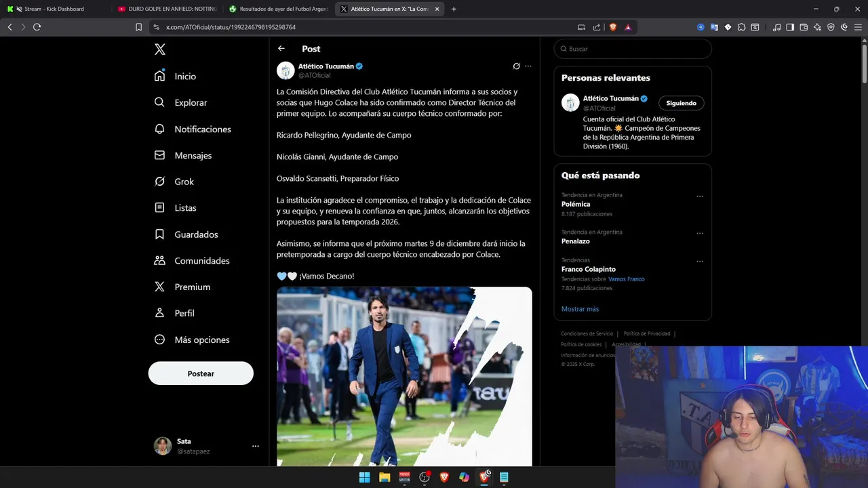Click the Sata profile avatar
The height and width of the screenshot is (488, 868).
click(x=163, y=446)
